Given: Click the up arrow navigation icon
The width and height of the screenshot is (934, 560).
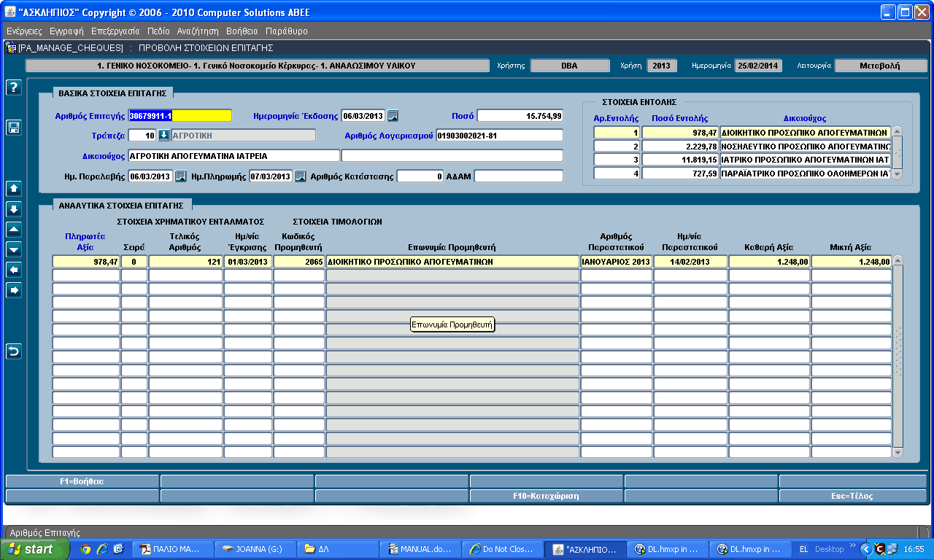Looking at the screenshot, I should 14,188.
